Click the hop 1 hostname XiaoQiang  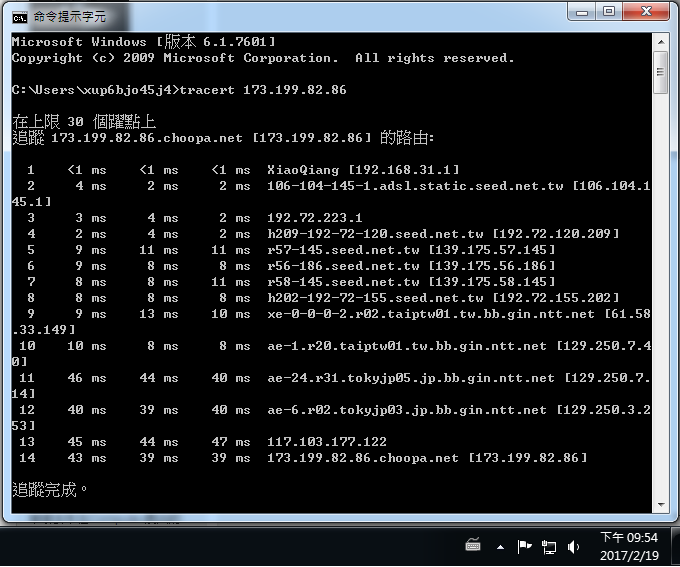pyautogui.click(x=303, y=170)
